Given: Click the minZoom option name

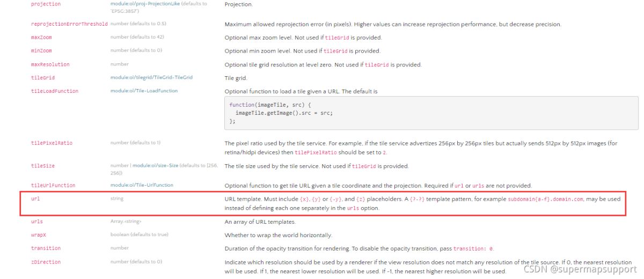Looking at the screenshot, I should point(41,51).
